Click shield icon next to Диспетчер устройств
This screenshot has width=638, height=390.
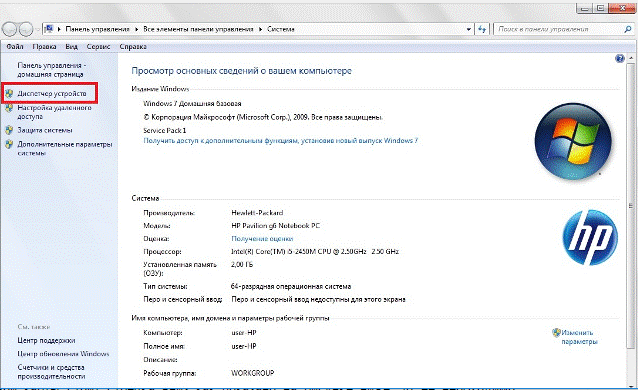coord(9,94)
